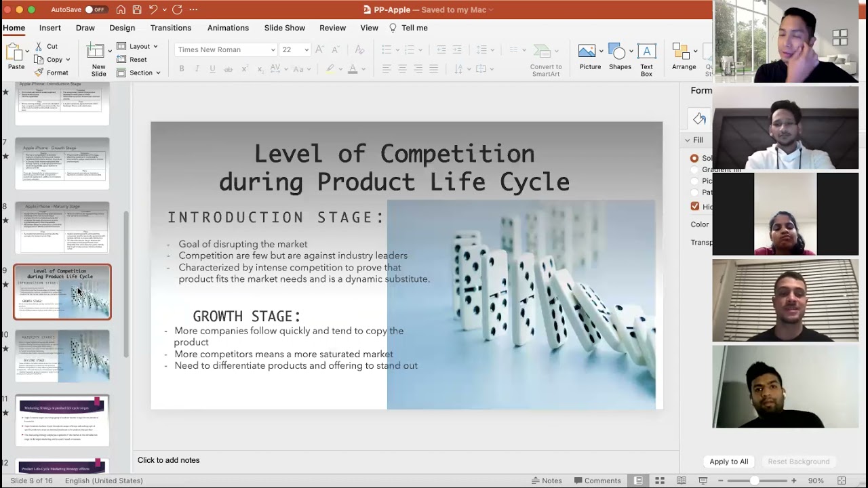Apply bold formatting with the B icon

182,69
